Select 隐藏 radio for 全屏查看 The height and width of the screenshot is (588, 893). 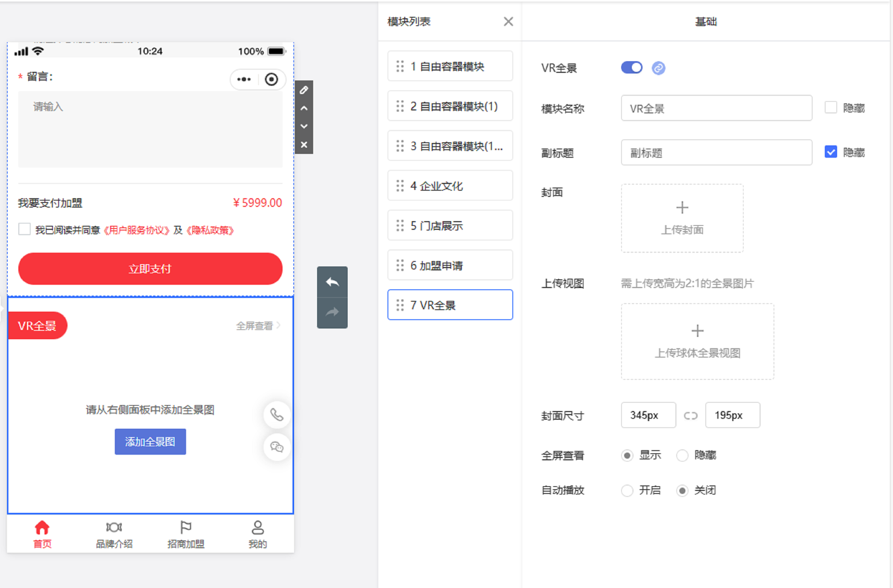682,455
